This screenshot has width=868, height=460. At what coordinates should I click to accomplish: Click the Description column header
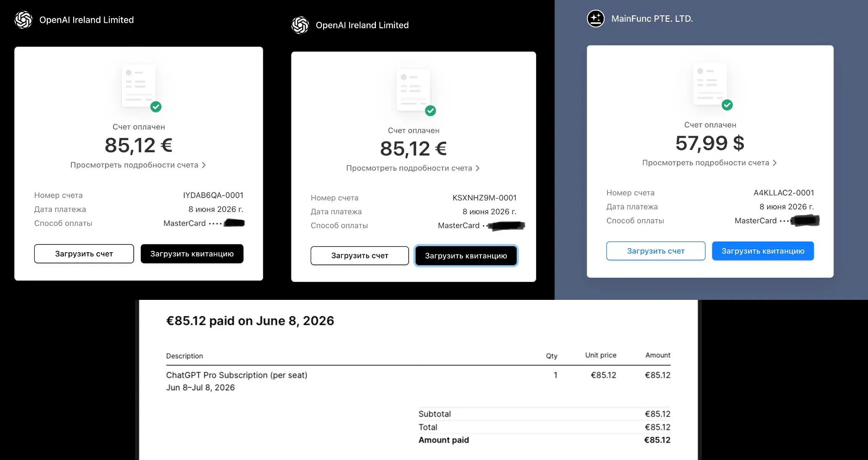(x=185, y=355)
